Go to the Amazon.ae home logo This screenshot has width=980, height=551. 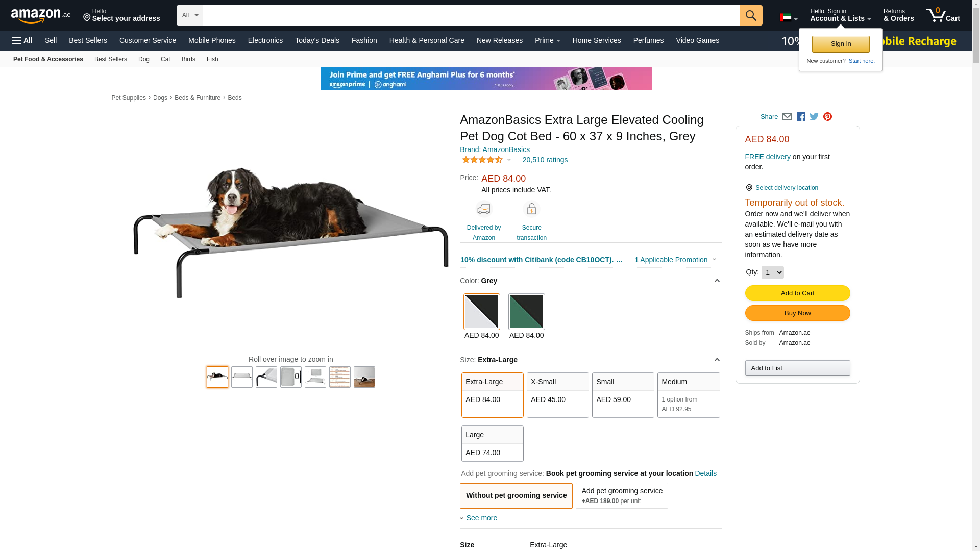point(40,16)
